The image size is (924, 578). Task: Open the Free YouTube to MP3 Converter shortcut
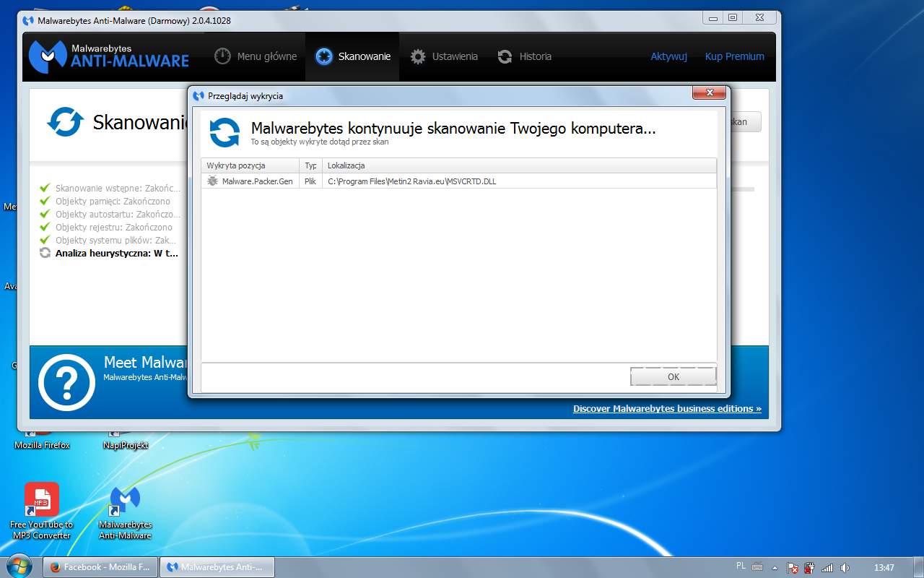coord(42,511)
